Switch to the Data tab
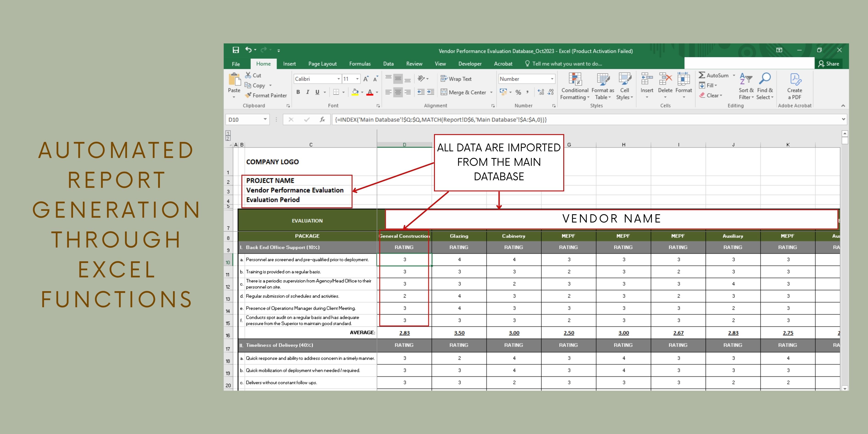Screen dimensions: 868x434 [x=388, y=64]
